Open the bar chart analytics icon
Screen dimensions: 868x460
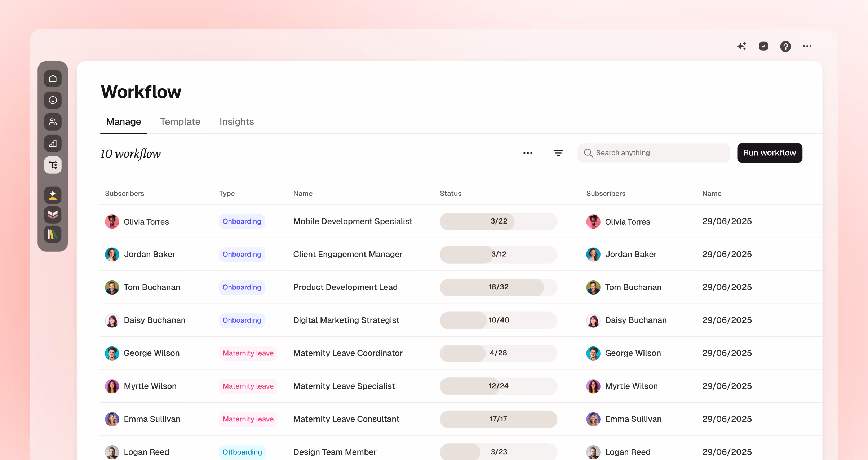[x=53, y=143]
